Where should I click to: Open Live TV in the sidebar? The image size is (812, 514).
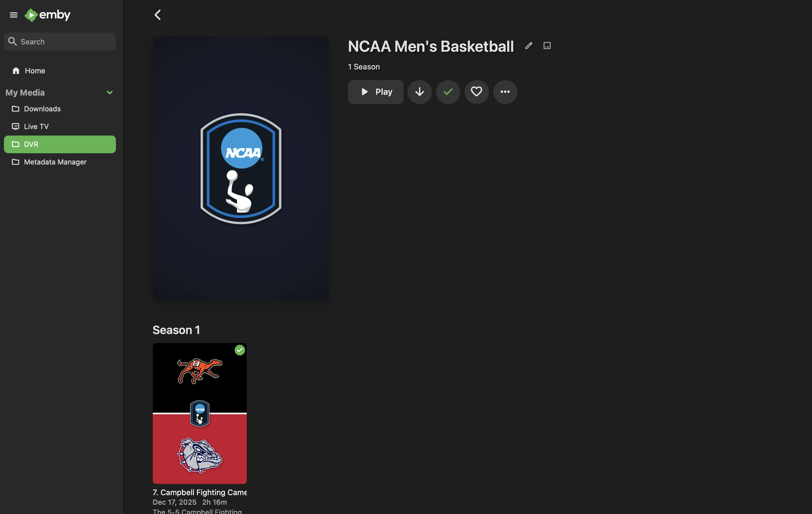click(36, 127)
